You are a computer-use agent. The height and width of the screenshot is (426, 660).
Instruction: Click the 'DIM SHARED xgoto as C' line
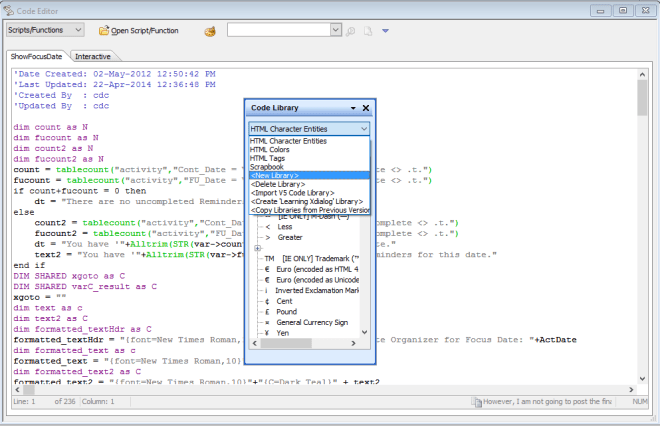tap(69, 276)
